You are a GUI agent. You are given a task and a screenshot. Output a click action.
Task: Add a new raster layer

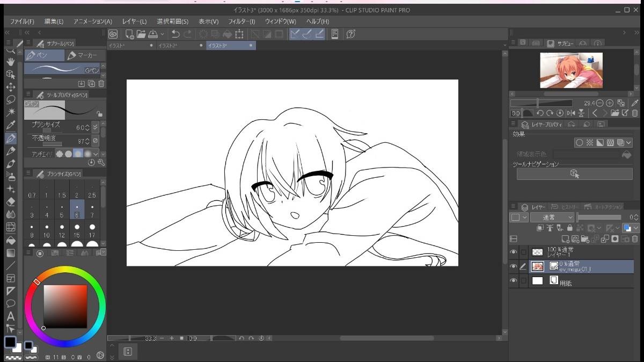coord(565,238)
